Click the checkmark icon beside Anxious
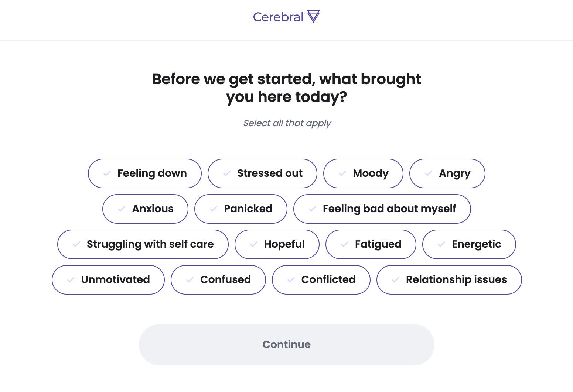 point(122,209)
